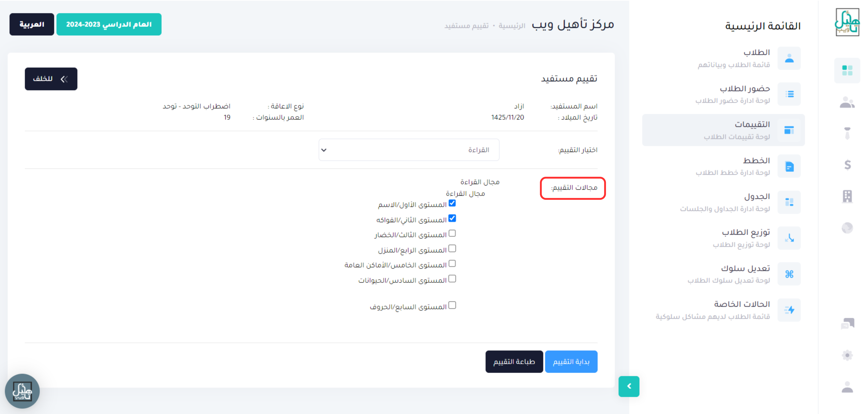Open the dashboard grid icon in the rail
Image resolution: width=868 pixels, height=414 pixels.
[847, 70]
